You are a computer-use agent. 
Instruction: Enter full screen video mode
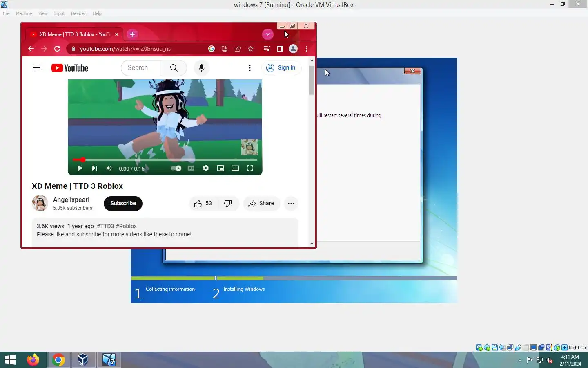click(x=250, y=168)
